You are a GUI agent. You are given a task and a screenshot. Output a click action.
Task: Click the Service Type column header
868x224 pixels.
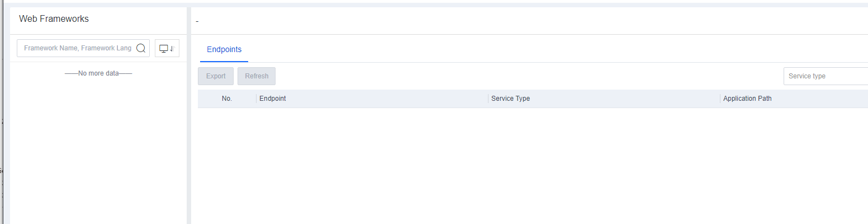point(510,99)
